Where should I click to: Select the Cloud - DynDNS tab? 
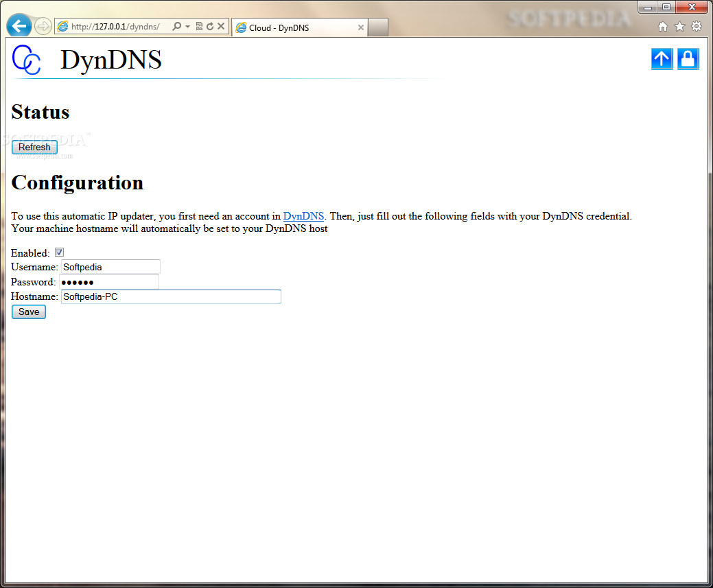[x=299, y=27]
